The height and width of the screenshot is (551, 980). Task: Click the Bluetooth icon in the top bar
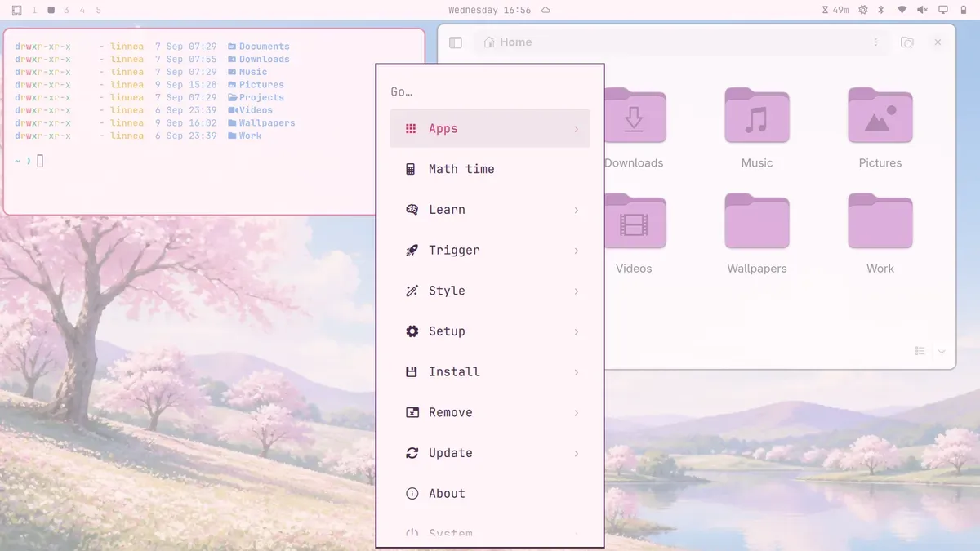881,10
